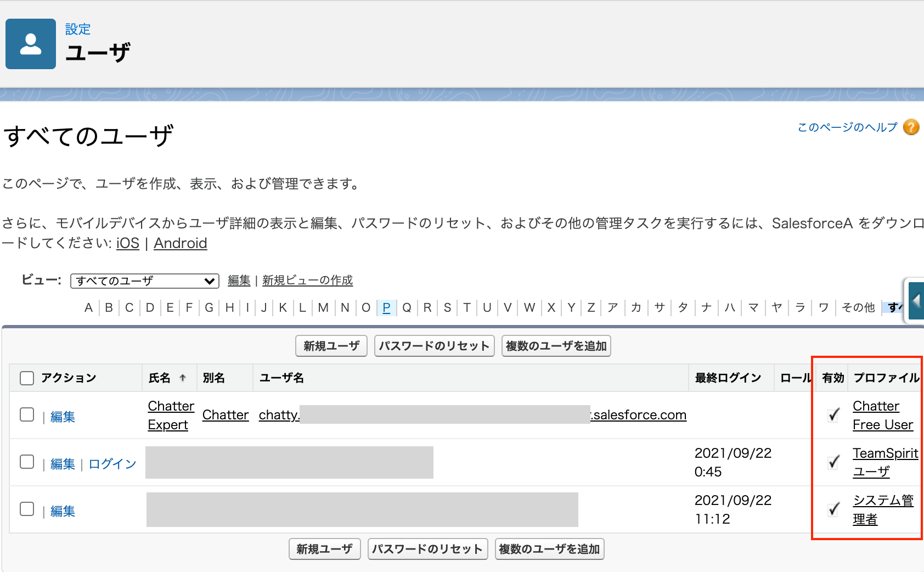The image size is (924, 572).
Task: Filter users by letter A
Action: pos(88,307)
